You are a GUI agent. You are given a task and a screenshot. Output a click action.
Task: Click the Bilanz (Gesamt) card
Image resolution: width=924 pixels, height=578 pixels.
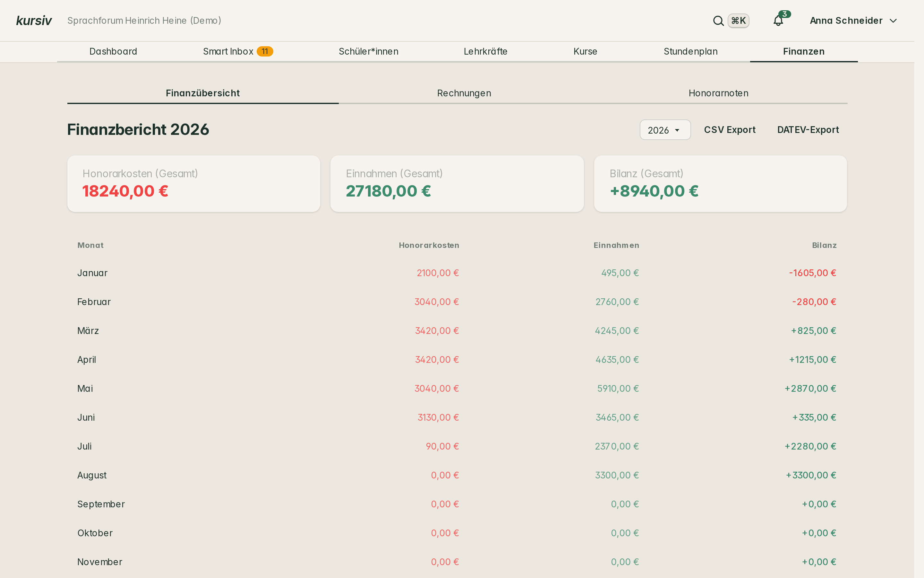click(x=720, y=183)
